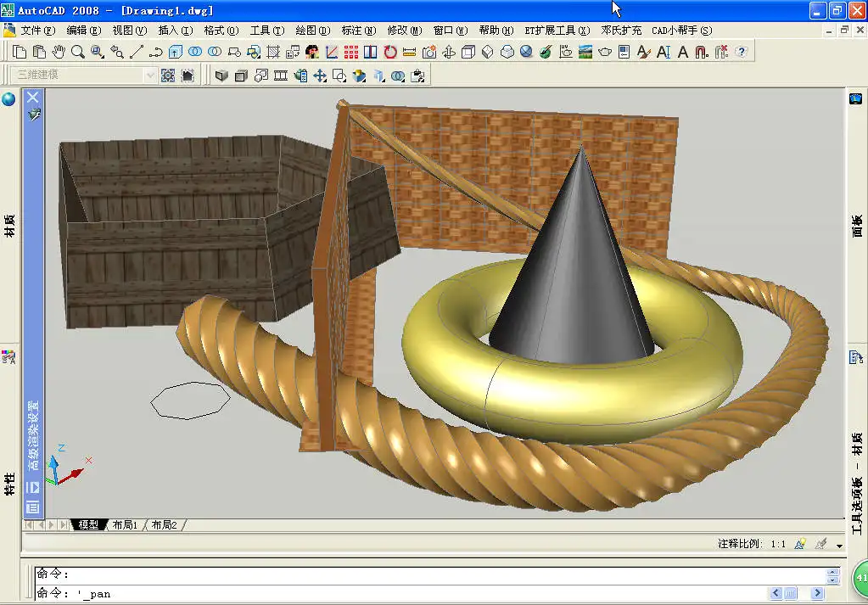Toggle annotation visibility lightbulb icon
This screenshot has width=868, height=605.
click(800, 544)
